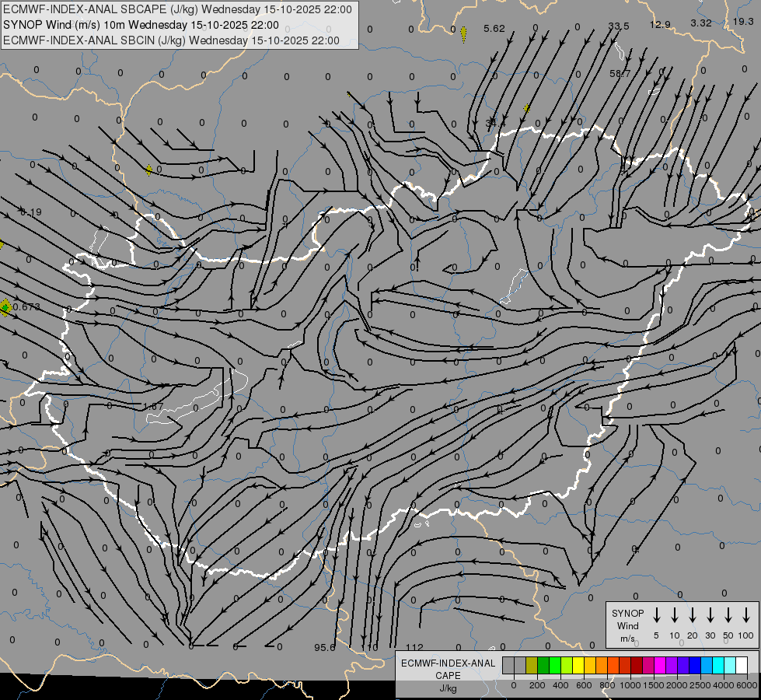Click the 10 m/s wind arrow in legend

pos(674,614)
